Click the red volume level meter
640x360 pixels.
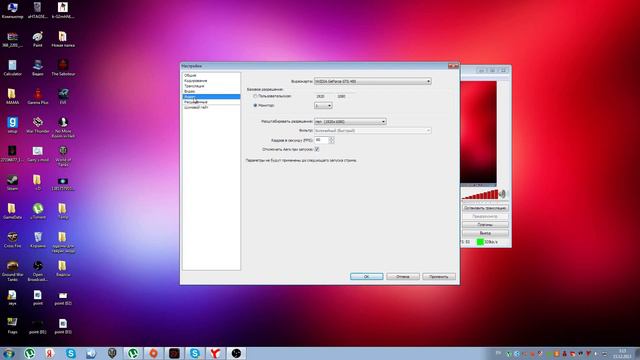coord(480,195)
